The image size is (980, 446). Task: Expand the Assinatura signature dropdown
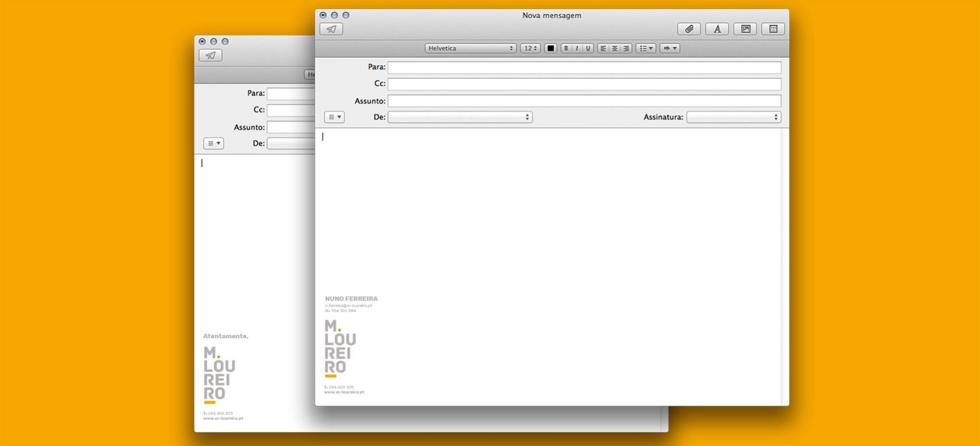pyautogui.click(x=733, y=117)
